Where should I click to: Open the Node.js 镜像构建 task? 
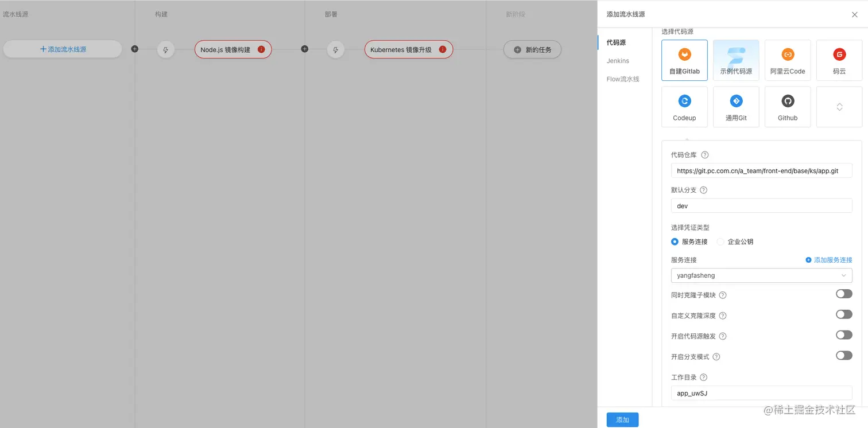click(233, 50)
